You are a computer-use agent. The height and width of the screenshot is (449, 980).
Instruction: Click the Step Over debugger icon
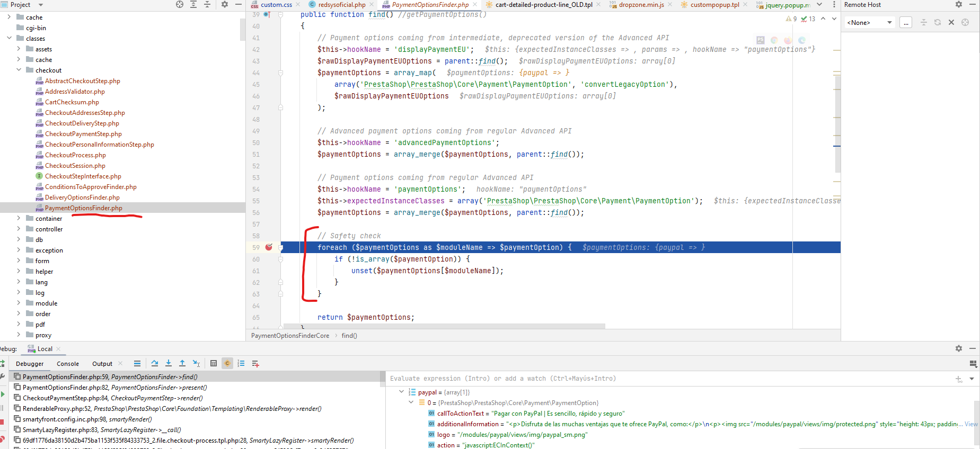pyautogui.click(x=154, y=363)
